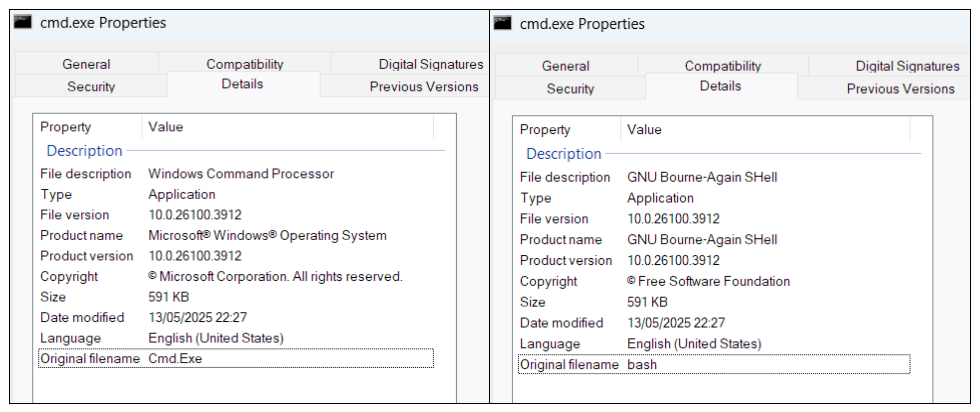Switch to the Security tab in the left window
This screenshot has width=980, height=412.
[x=91, y=86]
